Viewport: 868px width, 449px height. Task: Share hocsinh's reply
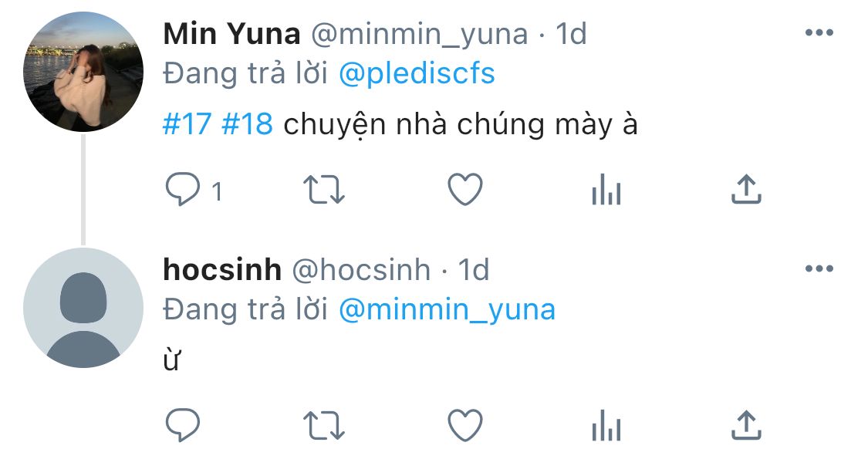tap(746, 425)
